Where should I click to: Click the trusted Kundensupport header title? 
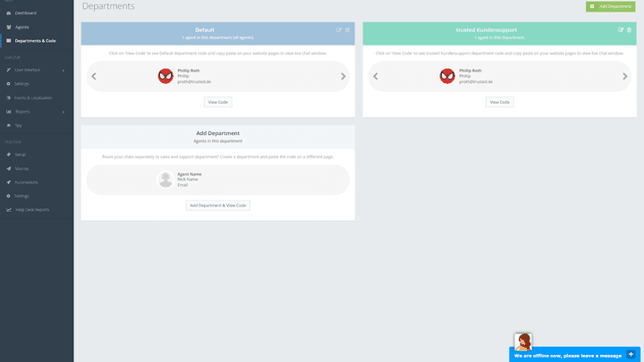point(487,30)
